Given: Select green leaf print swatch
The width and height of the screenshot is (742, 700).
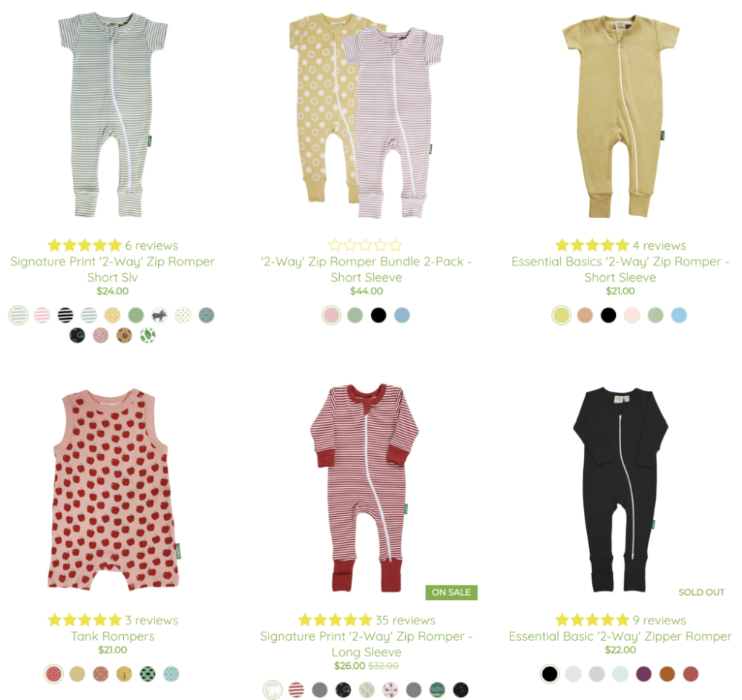Looking at the screenshot, I should click(148, 335).
